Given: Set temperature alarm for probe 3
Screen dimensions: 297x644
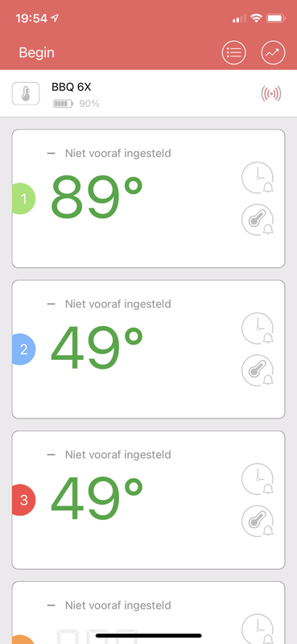Looking at the screenshot, I should (257, 521).
